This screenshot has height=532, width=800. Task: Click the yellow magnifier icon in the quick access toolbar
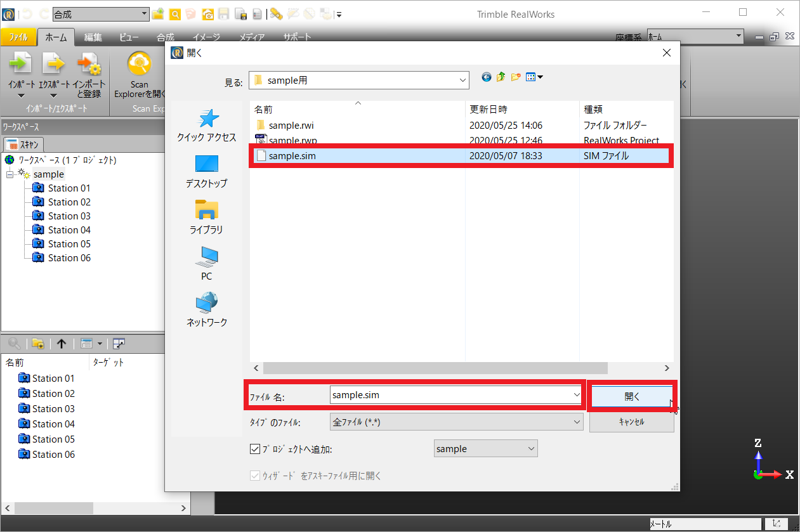(x=174, y=14)
